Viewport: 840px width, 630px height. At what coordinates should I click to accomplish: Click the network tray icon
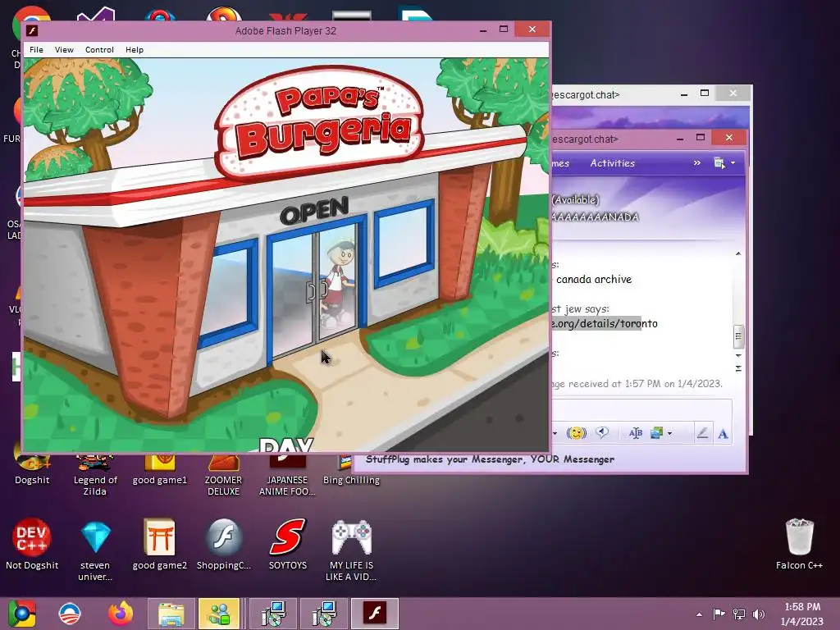[x=739, y=614]
